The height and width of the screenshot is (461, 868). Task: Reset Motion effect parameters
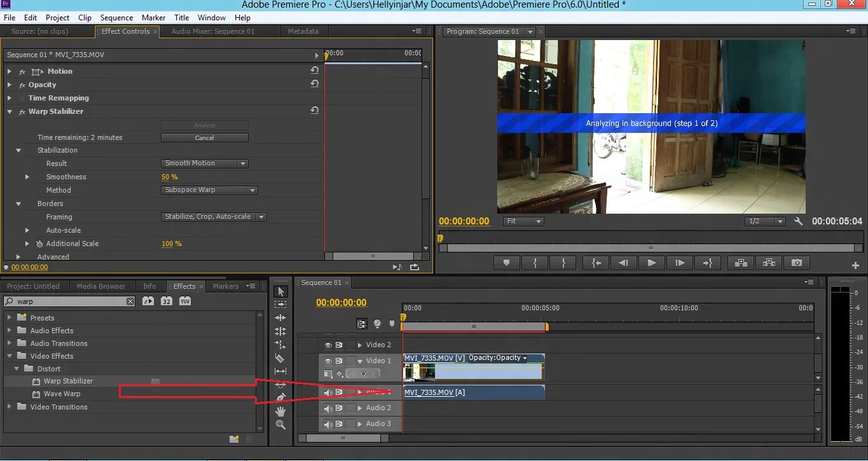click(x=314, y=71)
